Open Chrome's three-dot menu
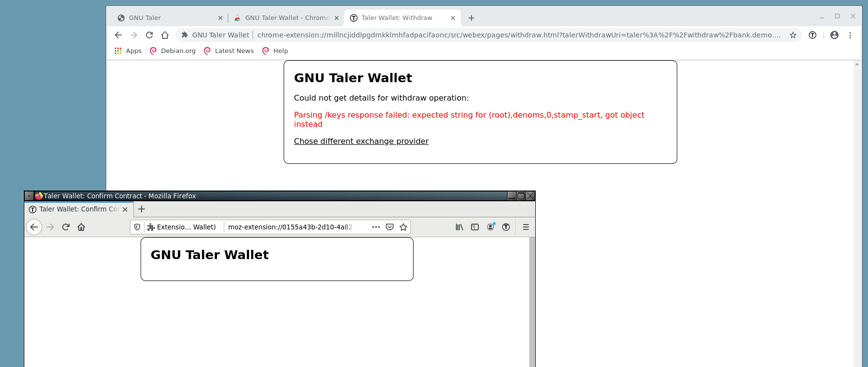868x367 pixels. 850,35
